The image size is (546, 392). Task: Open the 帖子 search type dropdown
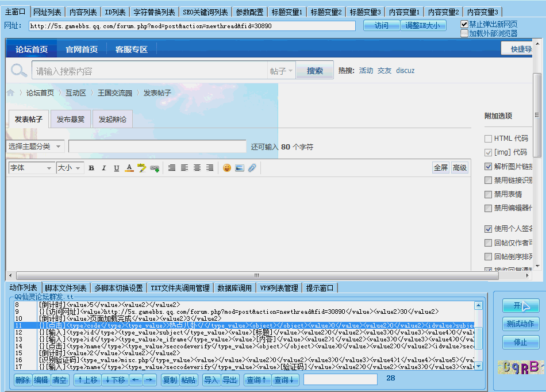(x=281, y=71)
